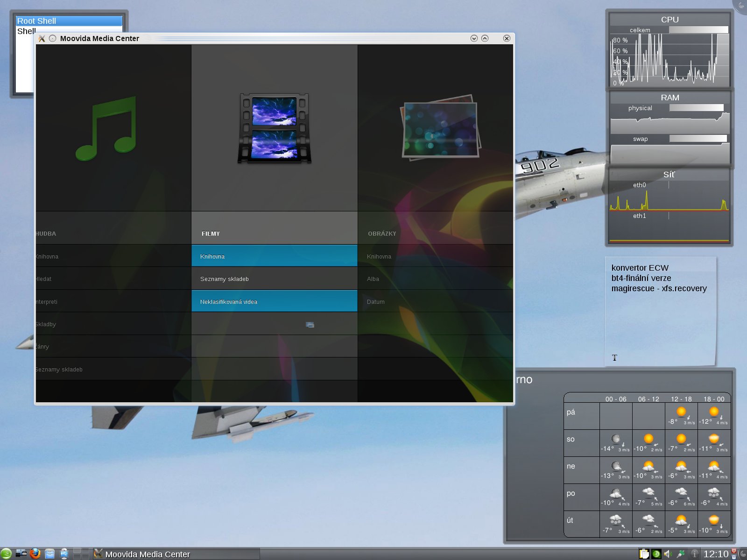This screenshot has width=747, height=560.
Task: Click the swap usage graph
Action: (670, 154)
